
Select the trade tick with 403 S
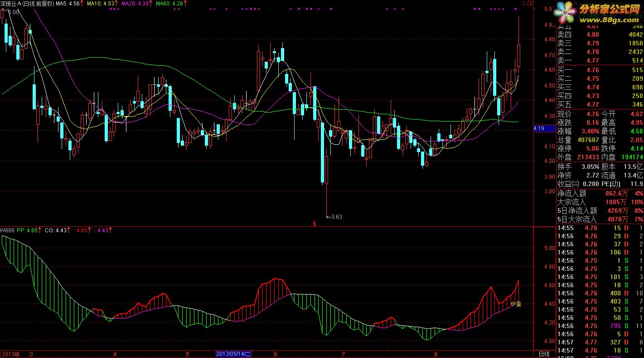point(600,301)
